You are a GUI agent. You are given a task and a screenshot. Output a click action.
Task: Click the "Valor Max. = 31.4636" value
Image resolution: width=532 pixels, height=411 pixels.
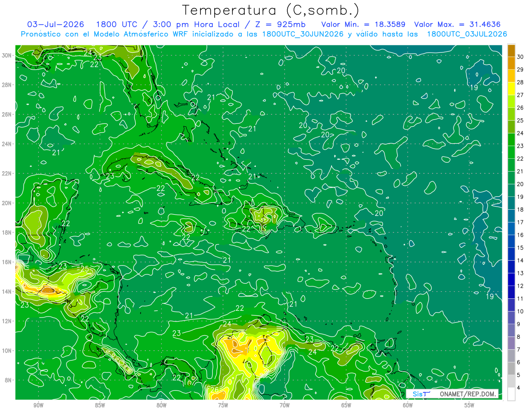coord(457,24)
